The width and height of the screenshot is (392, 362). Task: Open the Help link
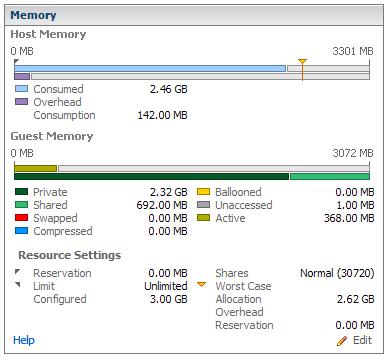tap(24, 340)
